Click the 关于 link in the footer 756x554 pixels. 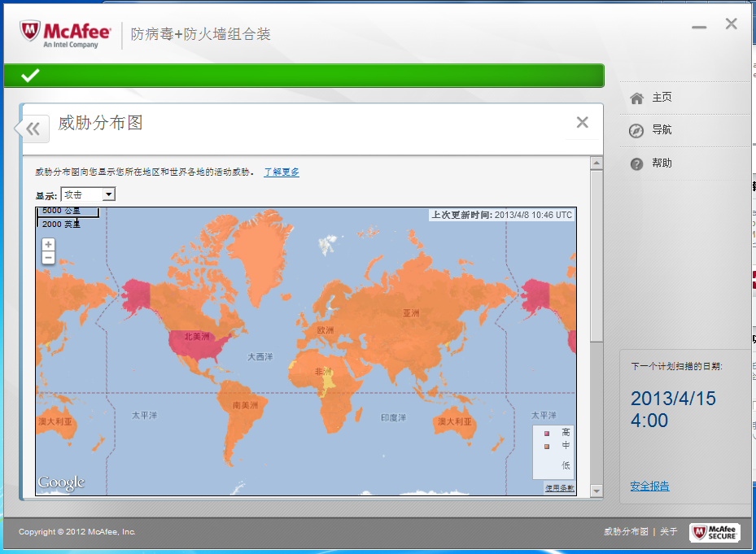tap(668, 532)
